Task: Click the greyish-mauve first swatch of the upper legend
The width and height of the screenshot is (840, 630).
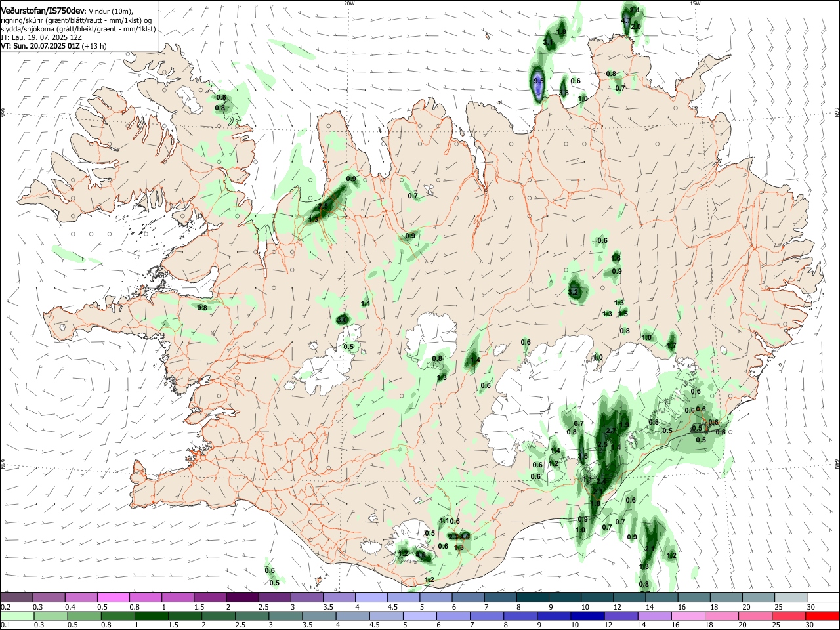Action: pos(16,597)
